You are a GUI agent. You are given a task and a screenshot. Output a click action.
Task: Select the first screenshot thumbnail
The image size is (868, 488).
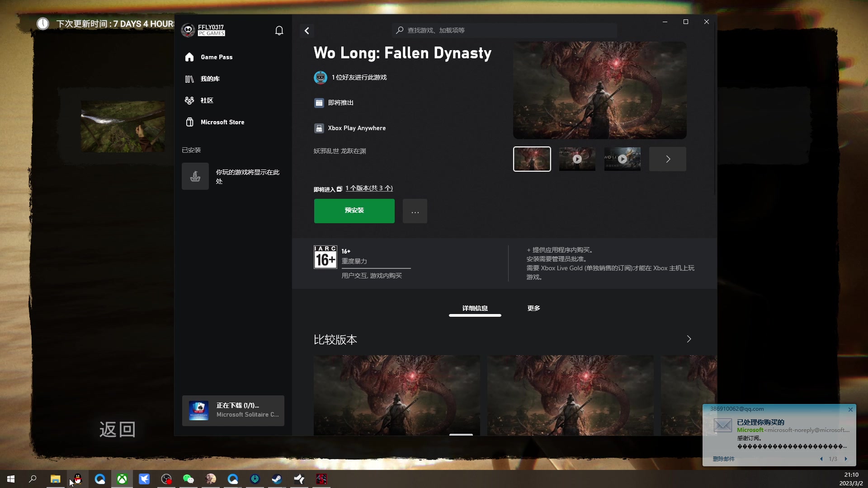[x=532, y=159]
